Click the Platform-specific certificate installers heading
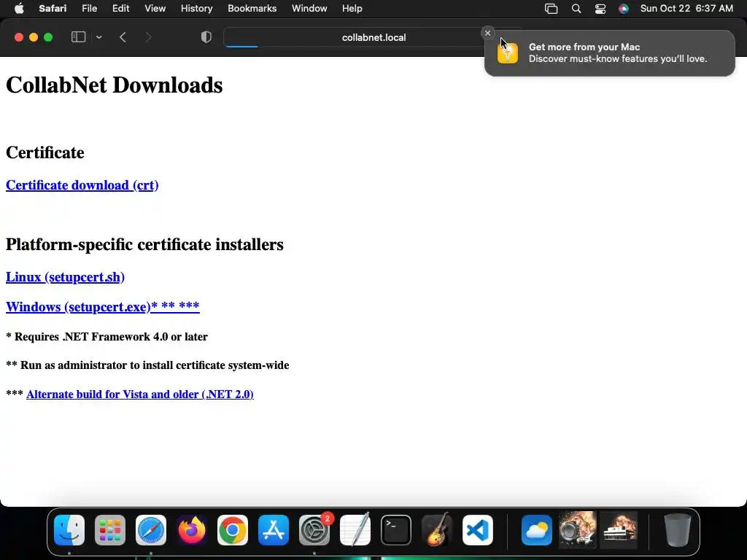The height and width of the screenshot is (560, 747). pos(144,244)
